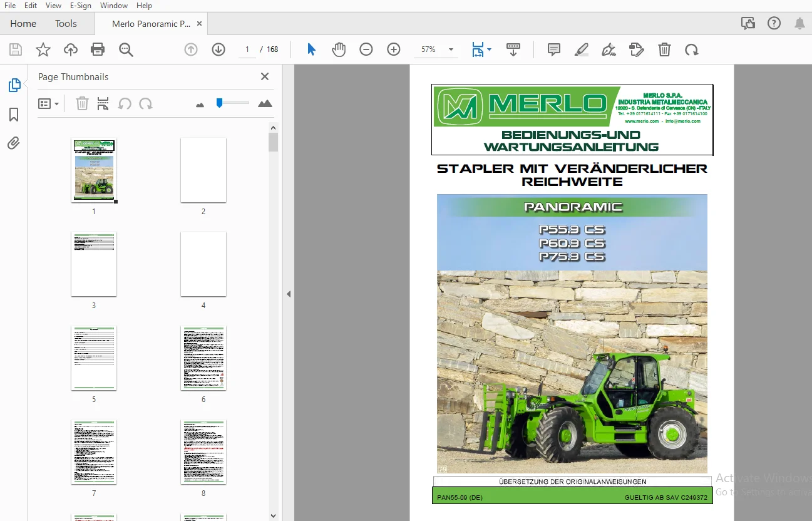This screenshot has height=521, width=812.
Task: Click thumbnails panel scrollbar up arrow
Action: [x=274, y=128]
